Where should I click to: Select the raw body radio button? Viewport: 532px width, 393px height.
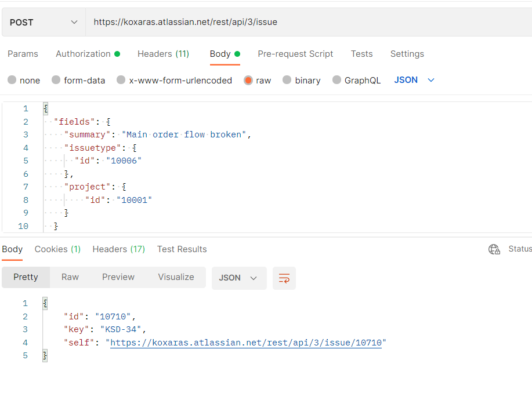tap(248, 81)
